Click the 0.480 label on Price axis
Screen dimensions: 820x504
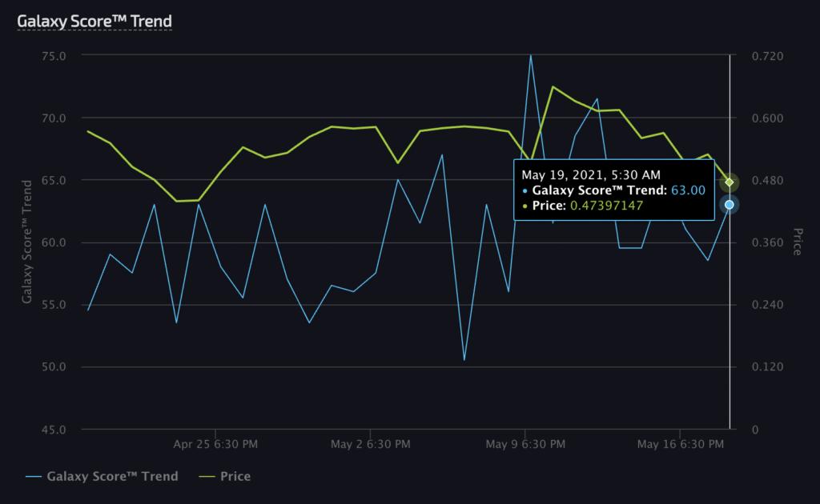pos(767,181)
